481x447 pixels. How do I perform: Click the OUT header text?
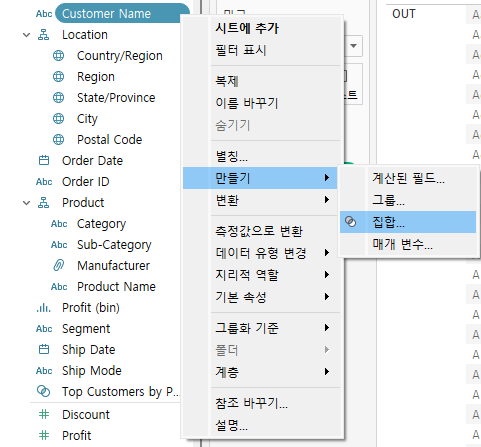pyautogui.click(x=404, y=14)
